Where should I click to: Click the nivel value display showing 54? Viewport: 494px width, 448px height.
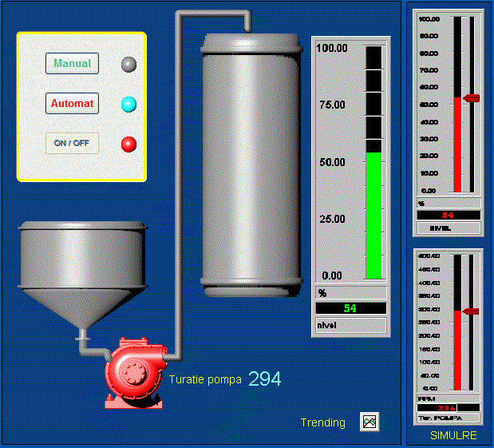(x=350, y=308)
